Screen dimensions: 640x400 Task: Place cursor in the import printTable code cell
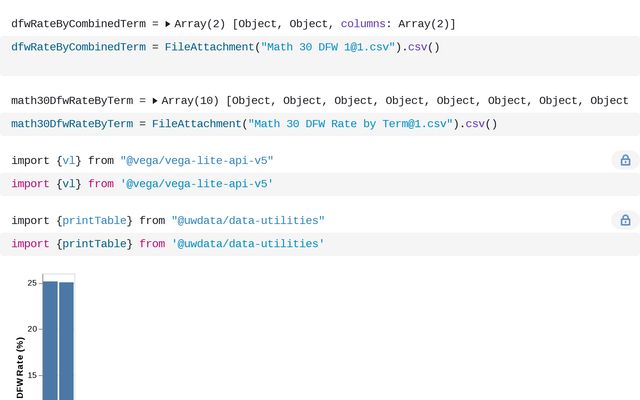point(450,244)
